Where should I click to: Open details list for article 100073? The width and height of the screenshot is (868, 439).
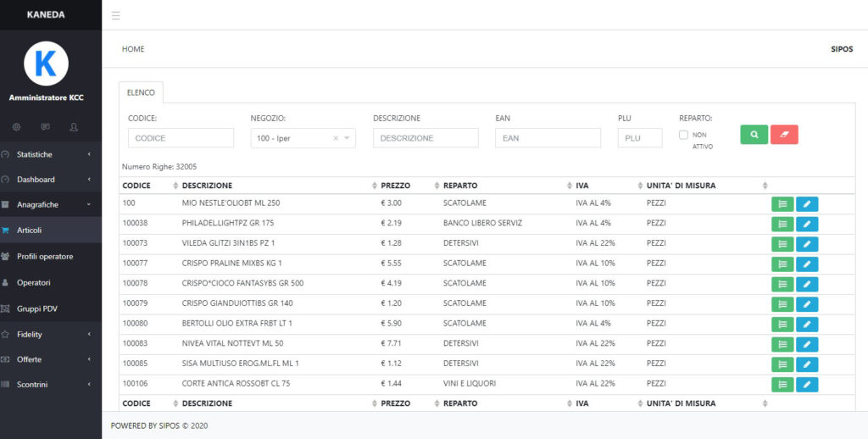pos(782,244)
